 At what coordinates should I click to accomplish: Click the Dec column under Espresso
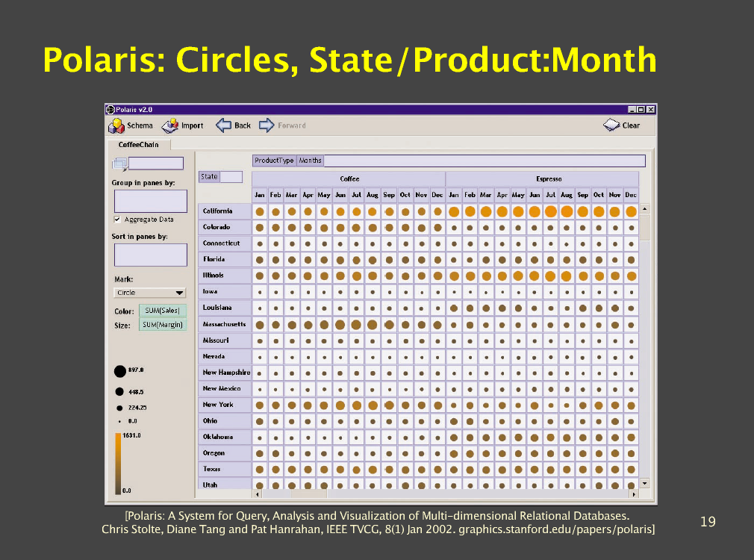point(631,195)
